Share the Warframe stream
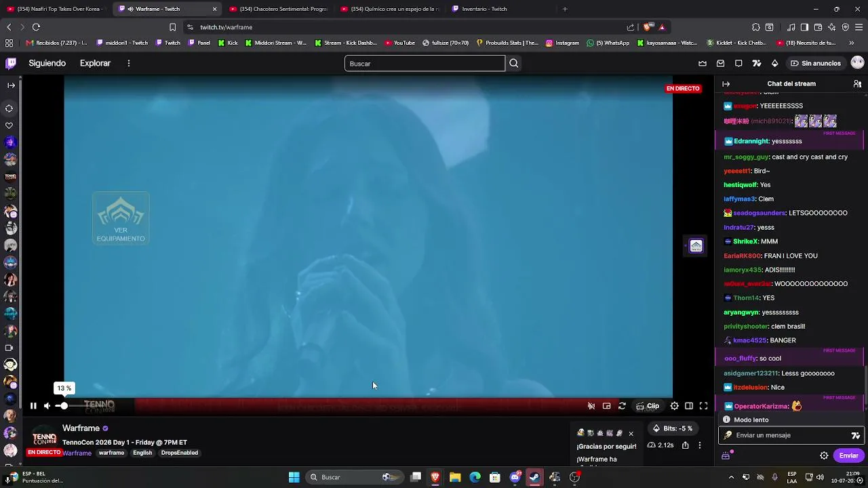868x488 pixels. point(686,445)
